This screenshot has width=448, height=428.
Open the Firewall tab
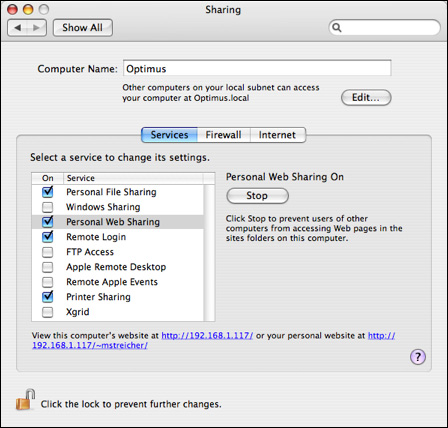[224, 135]
